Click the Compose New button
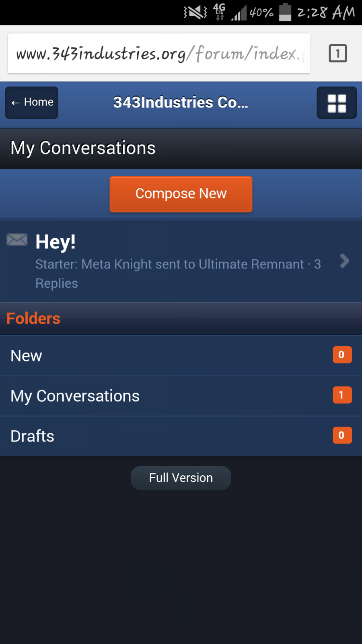This screenshot has height=644, width=362. tap(181, 194)
